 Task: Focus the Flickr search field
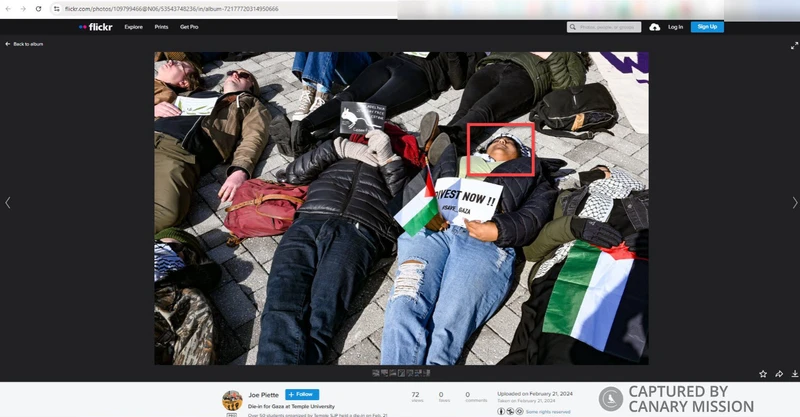(604, 27)
